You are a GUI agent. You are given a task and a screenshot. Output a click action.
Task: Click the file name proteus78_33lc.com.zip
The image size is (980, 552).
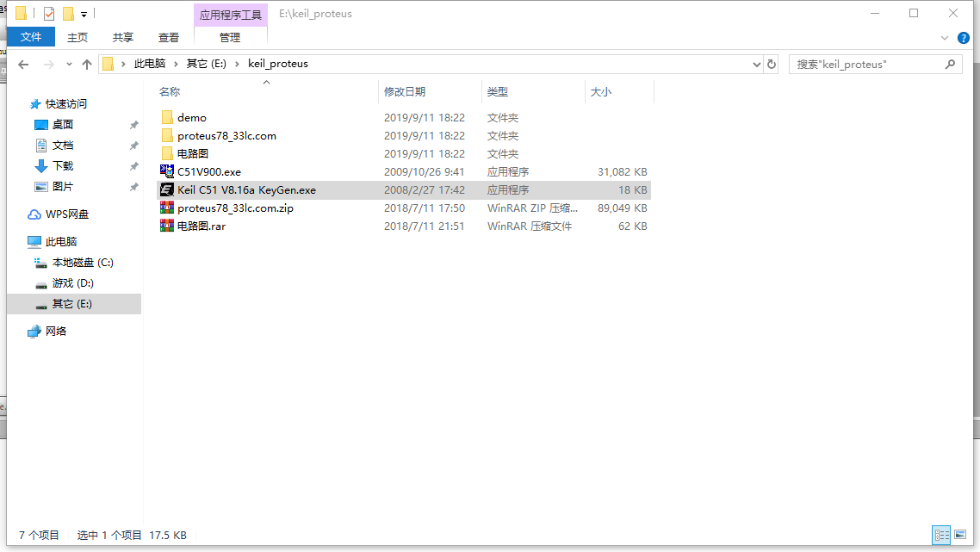(x=235, y=208)
